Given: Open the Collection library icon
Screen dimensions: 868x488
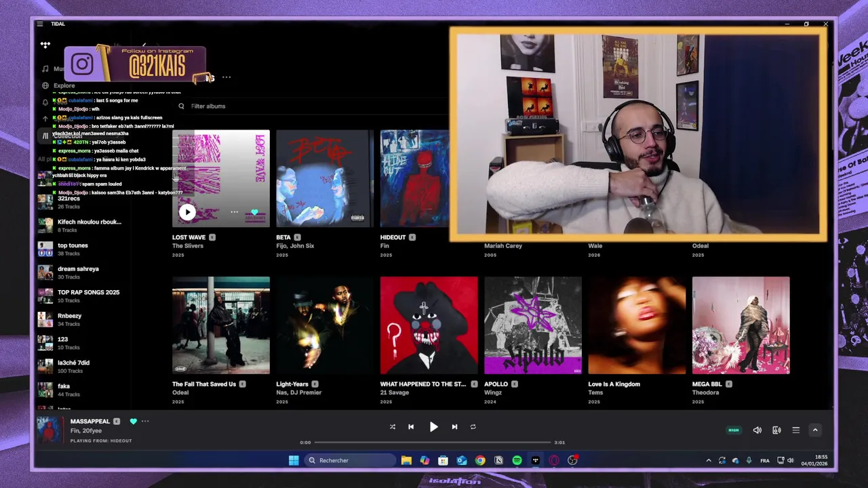Looking at the screenshot, I should tap(45, 136).
